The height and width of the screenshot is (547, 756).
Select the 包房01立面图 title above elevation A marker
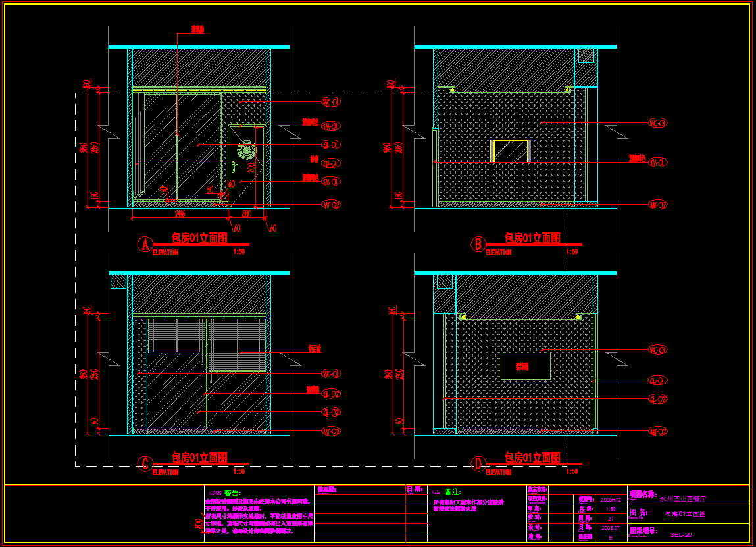coord(199,238)
